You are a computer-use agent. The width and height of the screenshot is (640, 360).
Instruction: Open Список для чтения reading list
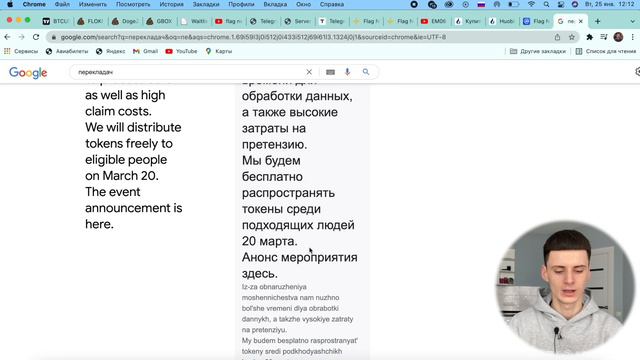(x=606, y=51)
